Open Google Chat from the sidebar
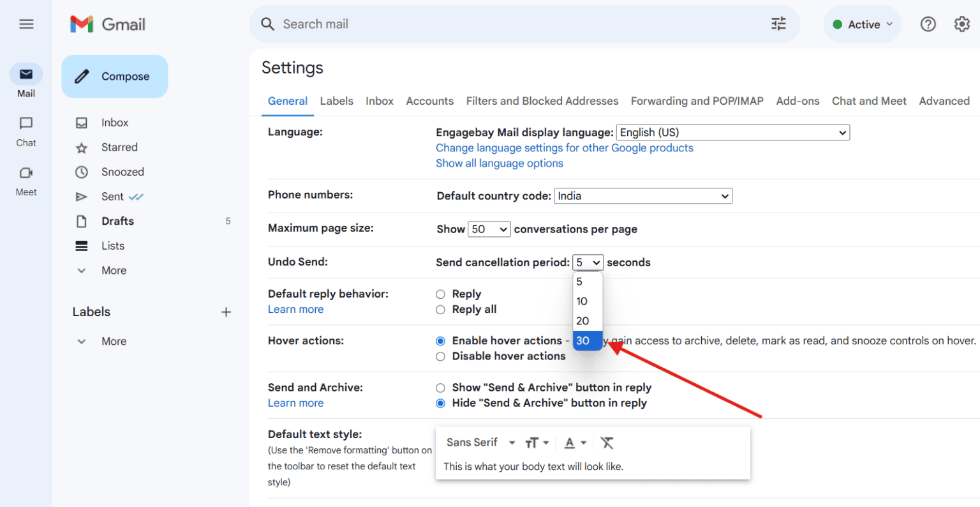The image size is (980, 507). [x=26, y=131]
